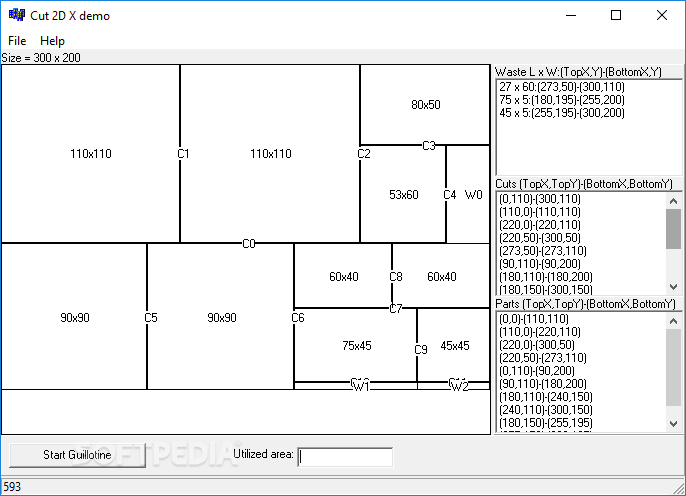Screen dimensions: 686x496
Task: Click the C0 cut label
Action: pos(248,244)
